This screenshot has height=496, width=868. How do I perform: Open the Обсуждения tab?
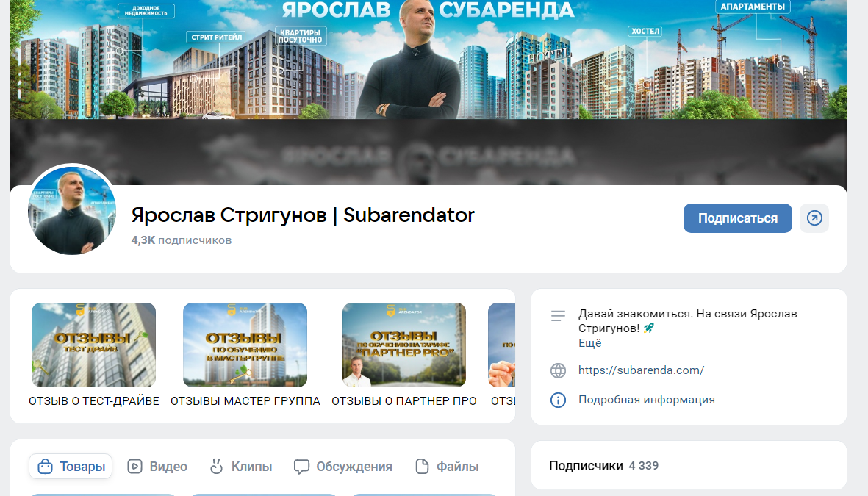[x=343, y=467]
